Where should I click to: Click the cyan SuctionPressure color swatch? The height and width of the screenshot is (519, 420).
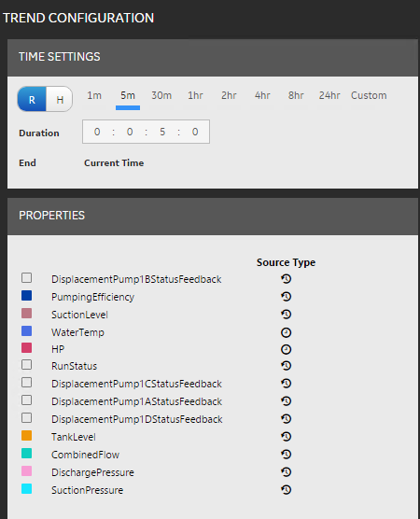[27, 489]
